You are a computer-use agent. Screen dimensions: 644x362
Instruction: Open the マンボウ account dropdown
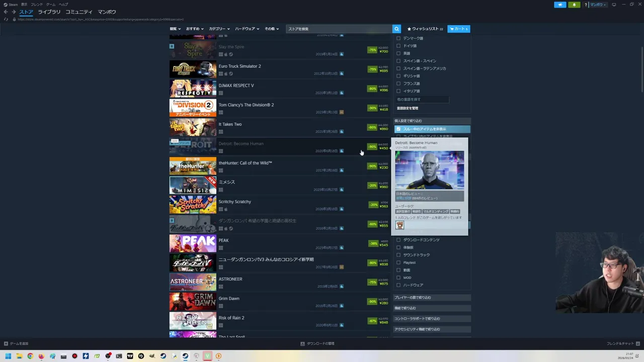click(598, 5)
